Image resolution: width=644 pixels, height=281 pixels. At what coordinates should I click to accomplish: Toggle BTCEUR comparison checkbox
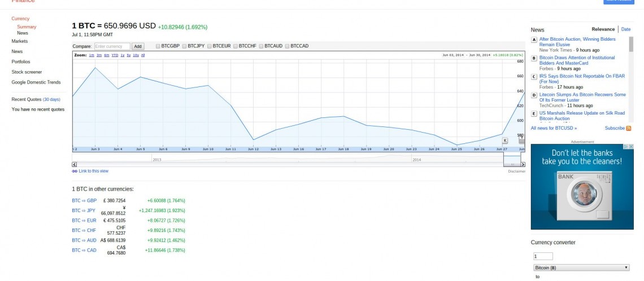pos(210,46)
